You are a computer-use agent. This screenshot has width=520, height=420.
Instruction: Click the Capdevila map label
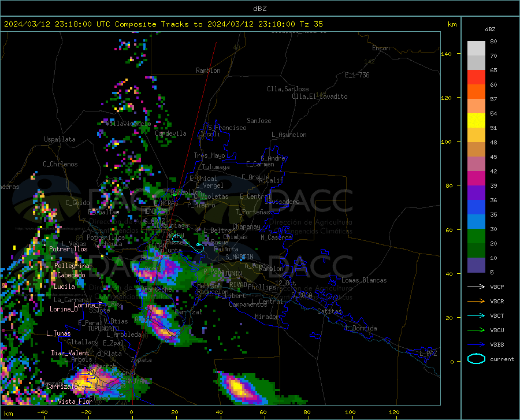(170, 133)
